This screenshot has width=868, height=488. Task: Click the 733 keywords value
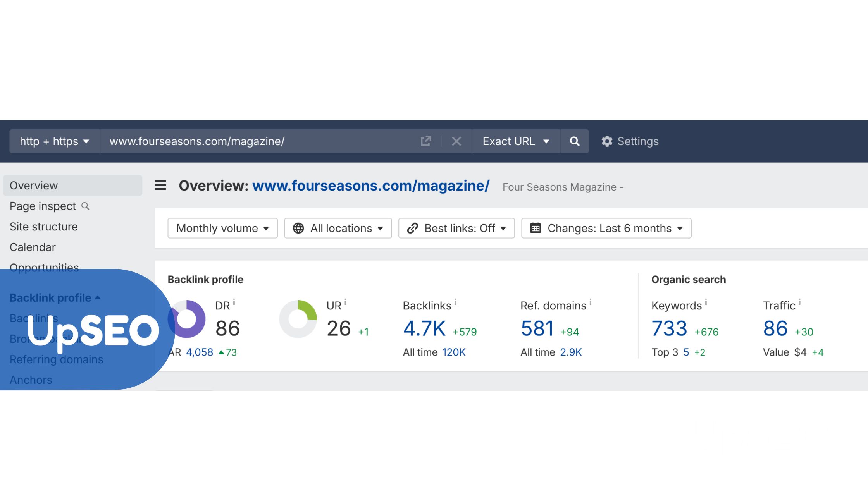click(669, 328)
